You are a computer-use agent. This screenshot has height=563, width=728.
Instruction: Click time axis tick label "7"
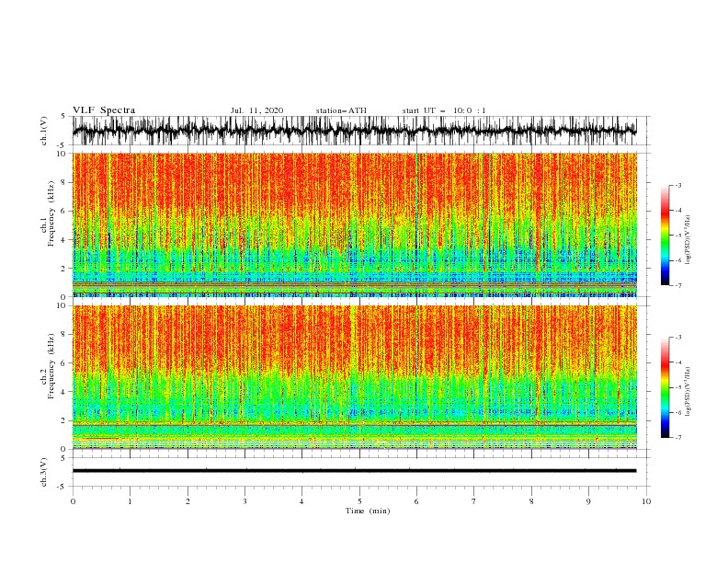click(x=474, y=501)
